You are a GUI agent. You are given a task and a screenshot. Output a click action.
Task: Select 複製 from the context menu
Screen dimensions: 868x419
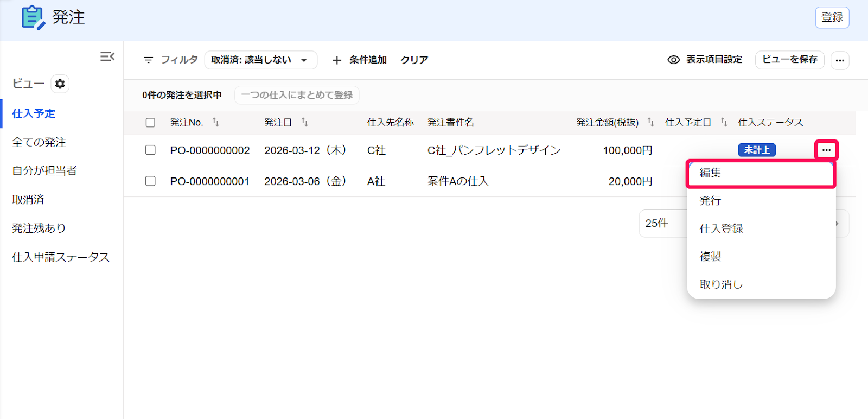tap(761, 256)
